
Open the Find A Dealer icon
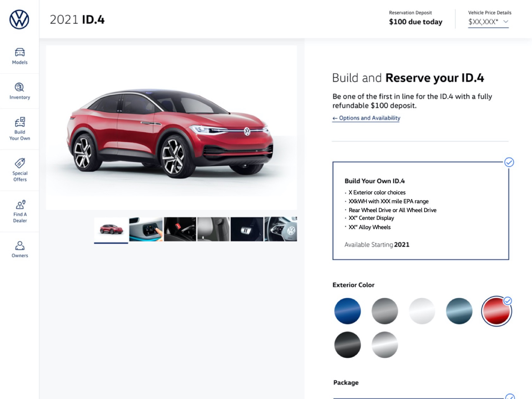(x=20, y=205)
